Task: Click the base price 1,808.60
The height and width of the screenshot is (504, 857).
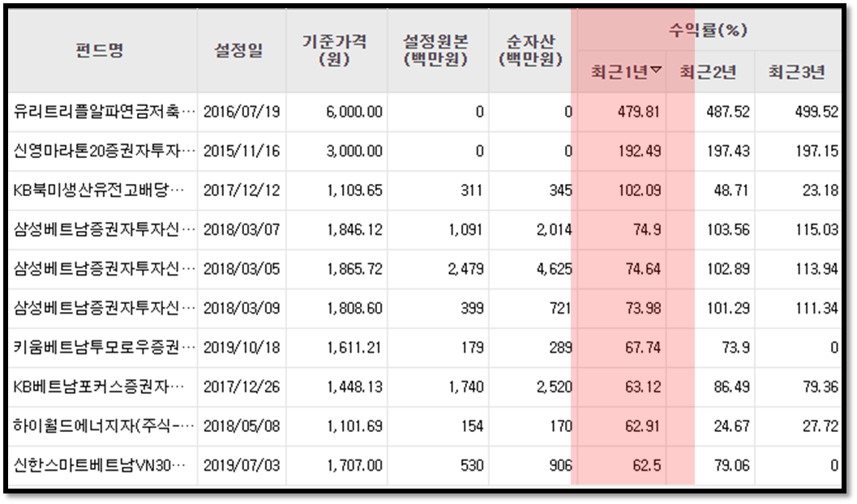Action: point(354,309)
